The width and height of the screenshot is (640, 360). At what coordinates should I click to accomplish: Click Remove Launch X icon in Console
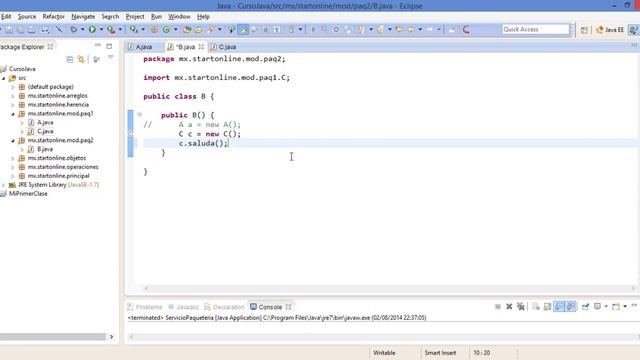coord(509,307)
